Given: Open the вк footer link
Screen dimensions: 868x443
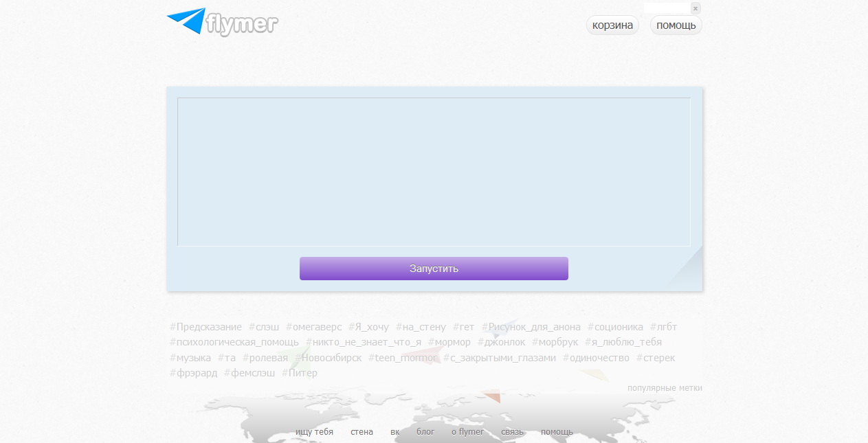Looking at the screenshot, I should pos(394,432).
